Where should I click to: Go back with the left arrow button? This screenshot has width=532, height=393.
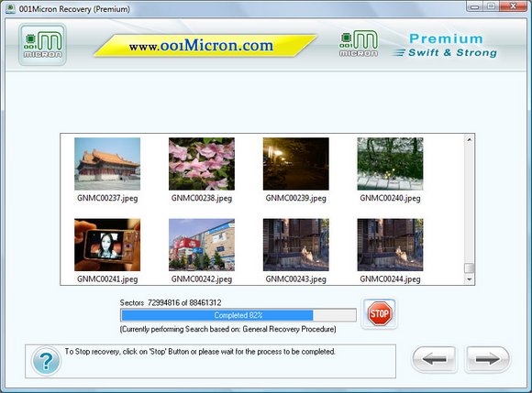point(434,359)
